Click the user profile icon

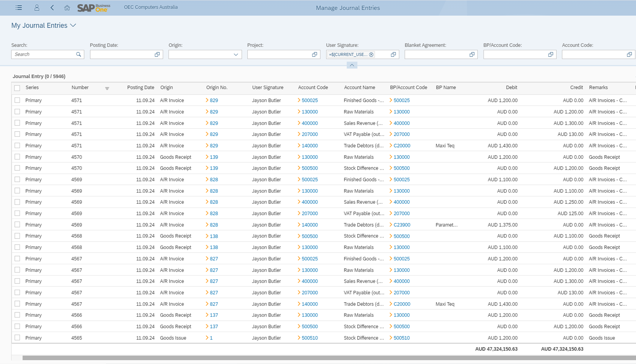[x=37, y=8]
